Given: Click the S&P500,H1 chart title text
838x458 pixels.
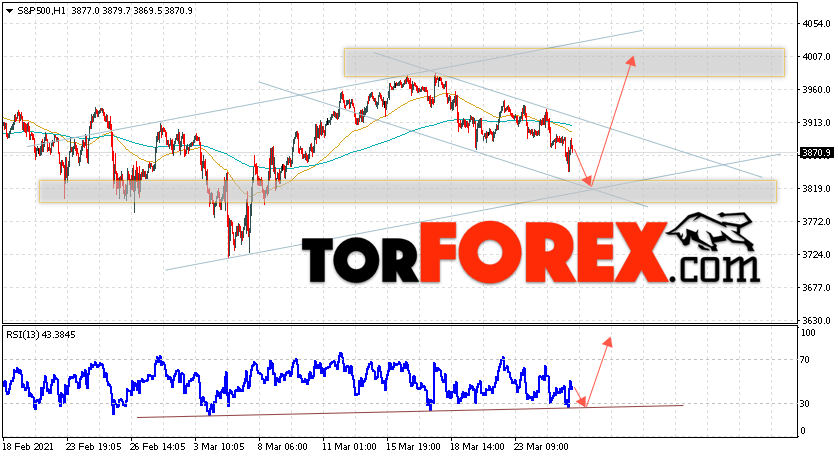Looking at the screenshot, I should [42, 11].
